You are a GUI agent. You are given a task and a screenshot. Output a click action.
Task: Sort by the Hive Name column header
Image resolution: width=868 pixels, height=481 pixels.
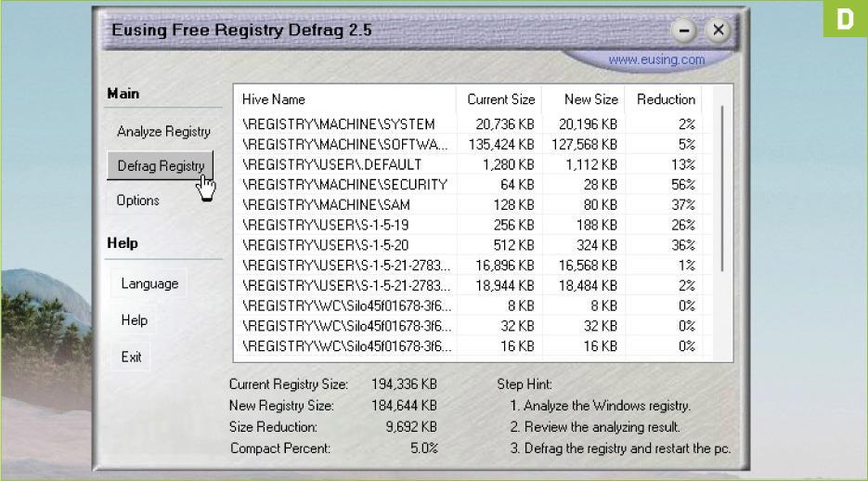pos(344,99)
